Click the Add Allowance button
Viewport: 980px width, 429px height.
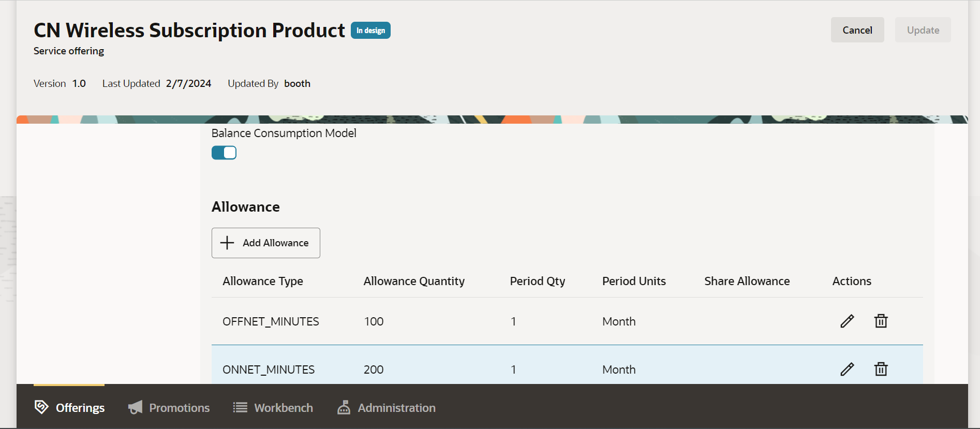tap(266, 243)
